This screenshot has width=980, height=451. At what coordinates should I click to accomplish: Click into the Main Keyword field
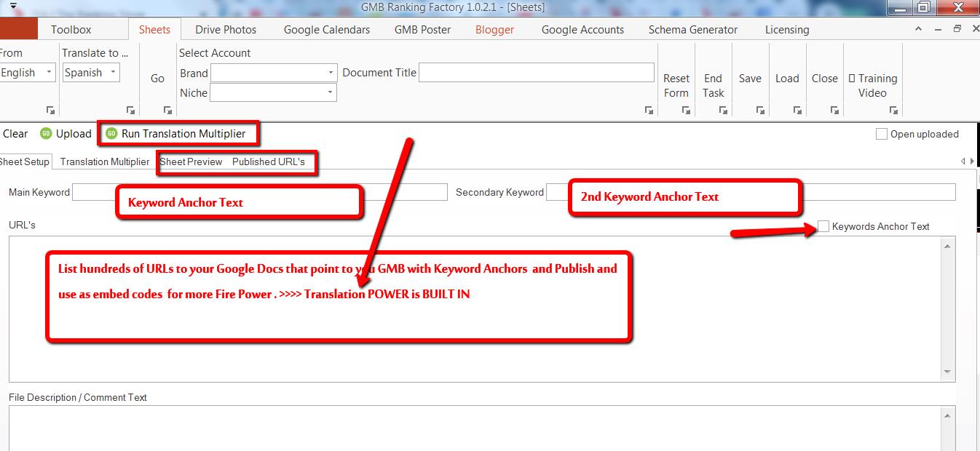pos(260,192)
